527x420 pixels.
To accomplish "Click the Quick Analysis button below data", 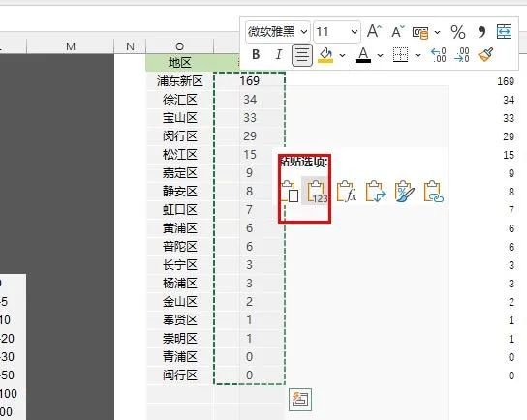I will pos(300,400).
